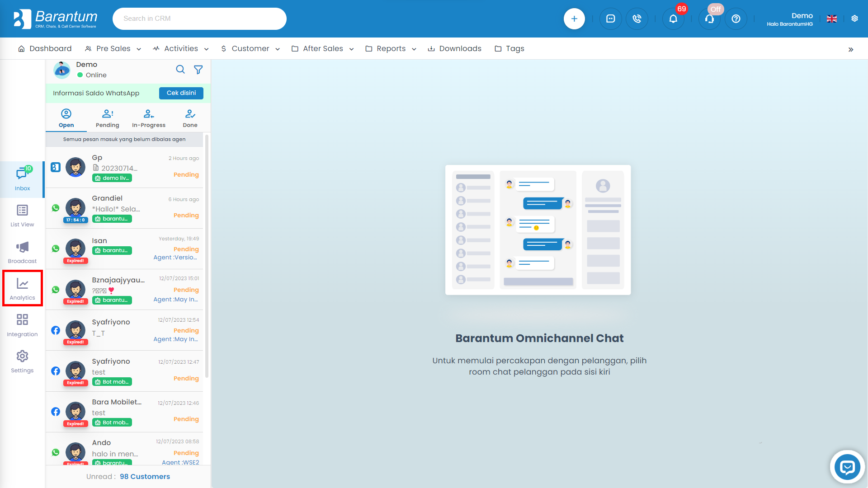This screenshot has height=488, width=868.
Task: Click the Search in CRM field
Action: click(x=199, y=19)
